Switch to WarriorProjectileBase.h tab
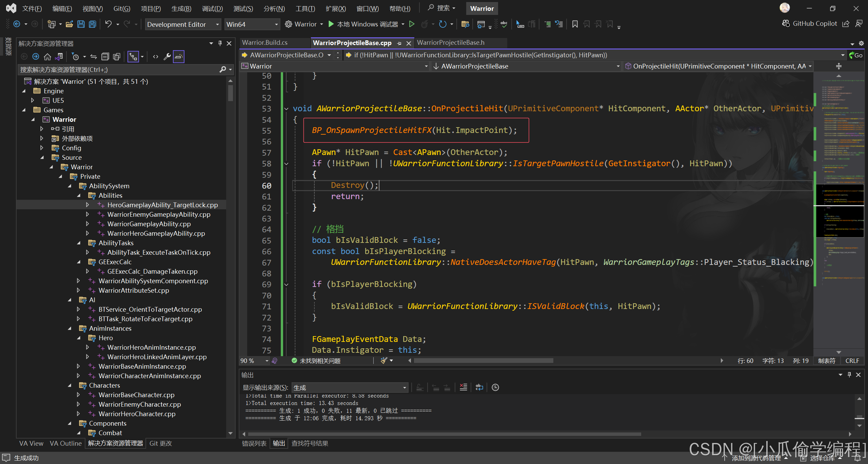This screenshot has width=868, height=464. point(451,43)
